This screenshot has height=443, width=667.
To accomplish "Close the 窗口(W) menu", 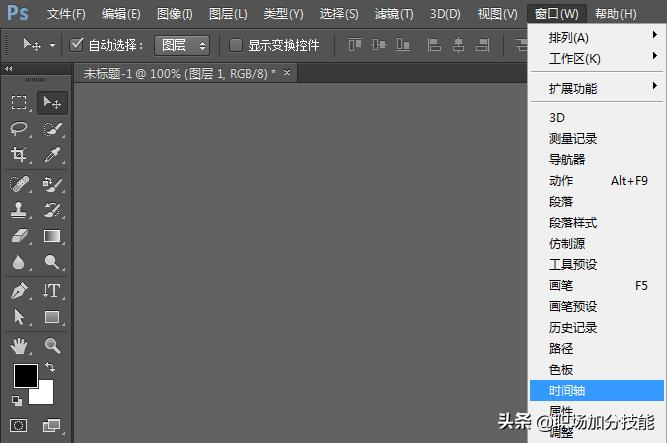I will coord(557,14).
